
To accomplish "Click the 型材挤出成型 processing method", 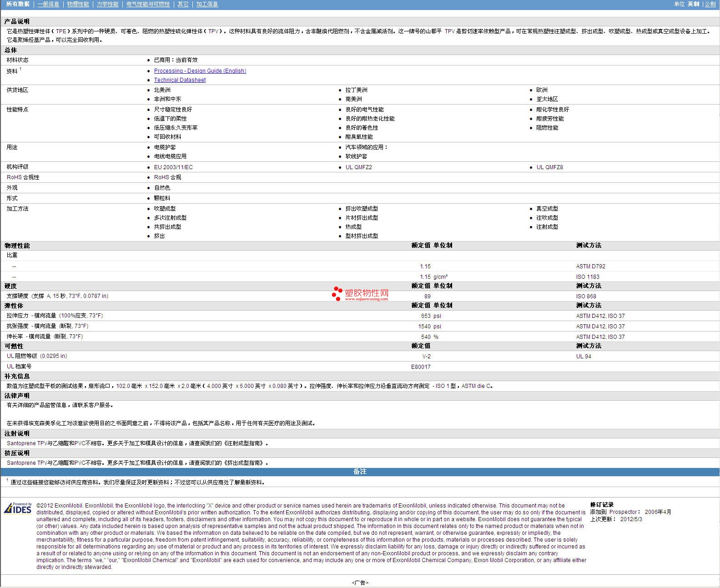I will coord(362,236).
